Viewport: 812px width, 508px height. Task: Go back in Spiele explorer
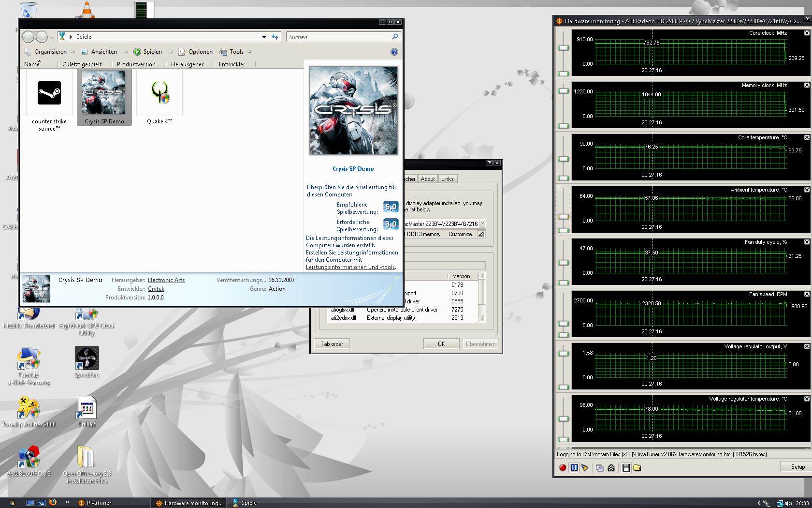point(29,37)
